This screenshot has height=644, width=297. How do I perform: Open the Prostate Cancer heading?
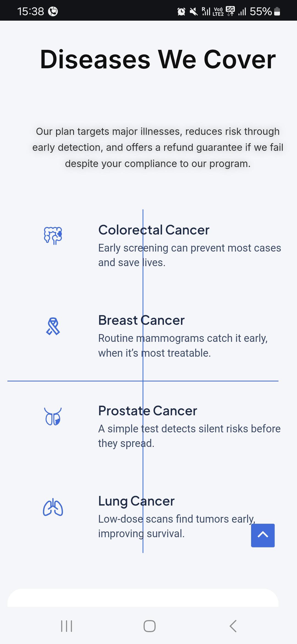pos(148,411)
